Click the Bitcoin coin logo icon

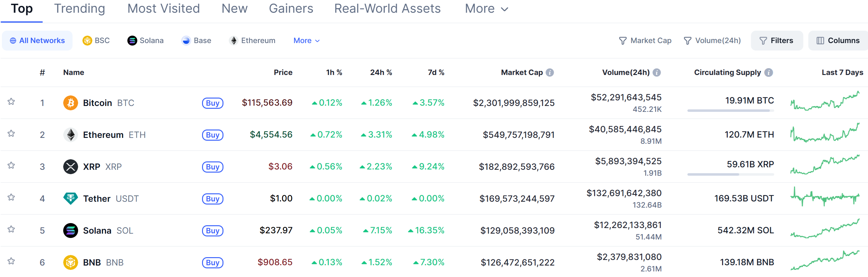70,103
